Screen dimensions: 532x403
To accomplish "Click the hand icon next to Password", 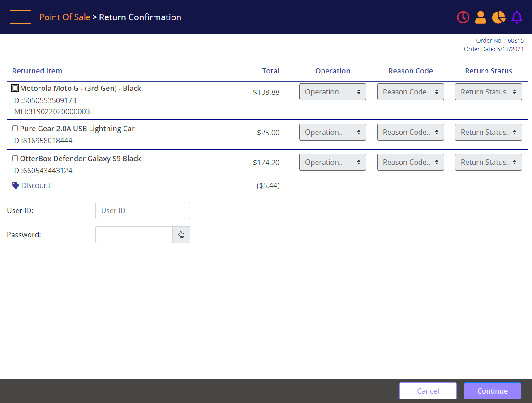I will point(181,235).
